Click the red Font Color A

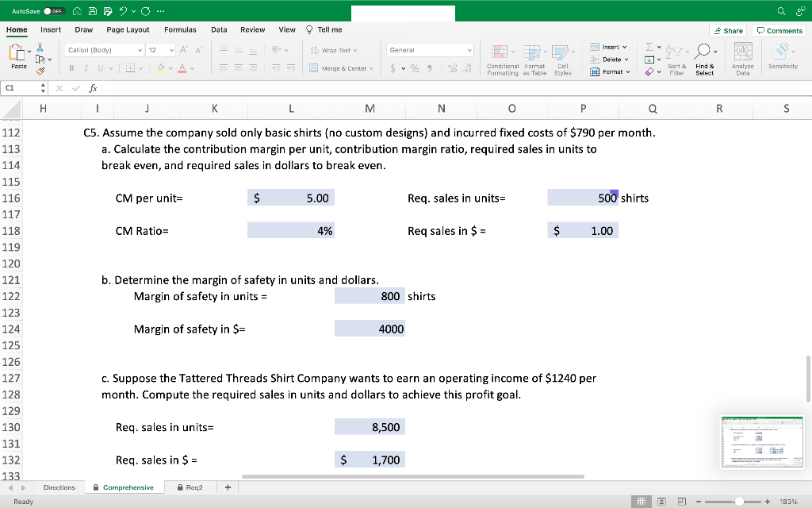pyautogui.click(x=182, y=68)
